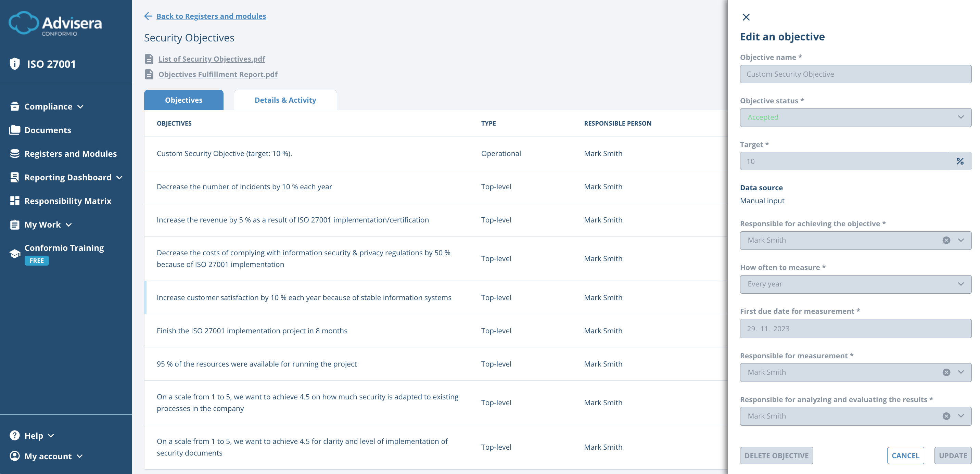Viewport: 980px width, 474px height.
Task: Click the Registers and Modules stack icon
Action: [14, 153]
